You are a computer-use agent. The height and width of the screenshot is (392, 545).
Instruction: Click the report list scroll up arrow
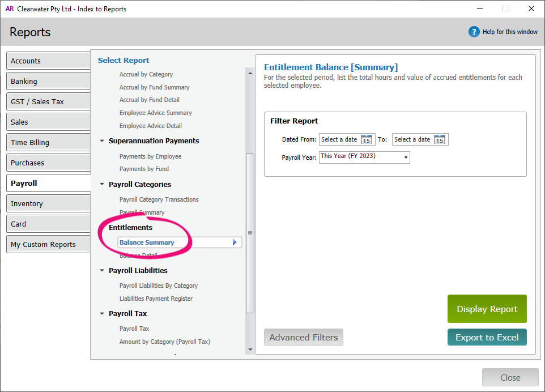coord(250,73)
